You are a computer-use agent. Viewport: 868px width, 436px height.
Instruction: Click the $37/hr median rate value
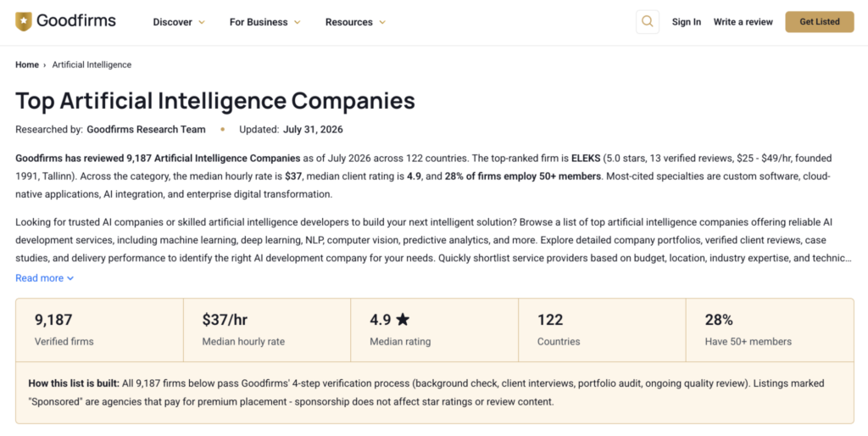tap(225, 320)
